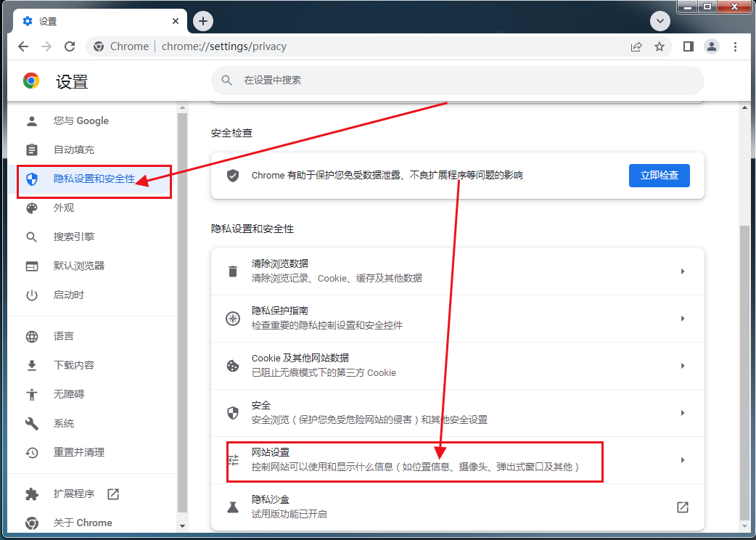Click the sidebar scroll down arrow
Screen dimensions: 756x540
click(182, 526)
